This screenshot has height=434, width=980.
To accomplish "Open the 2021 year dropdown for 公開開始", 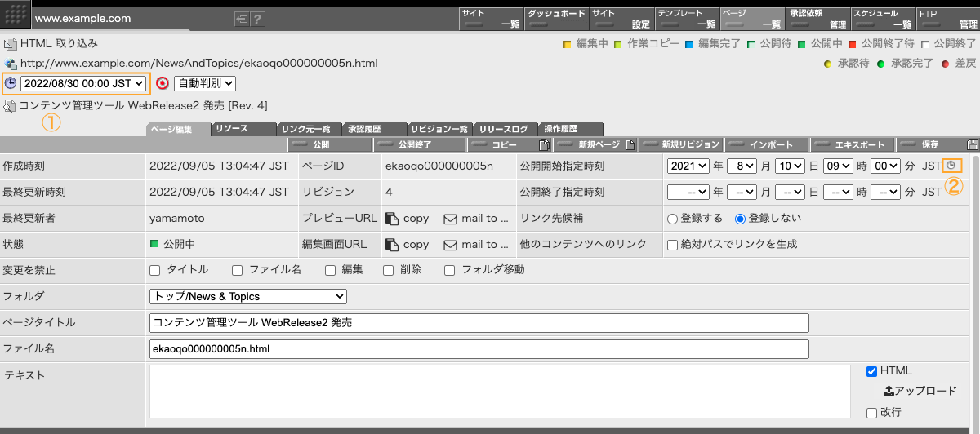I will point(688,166).
